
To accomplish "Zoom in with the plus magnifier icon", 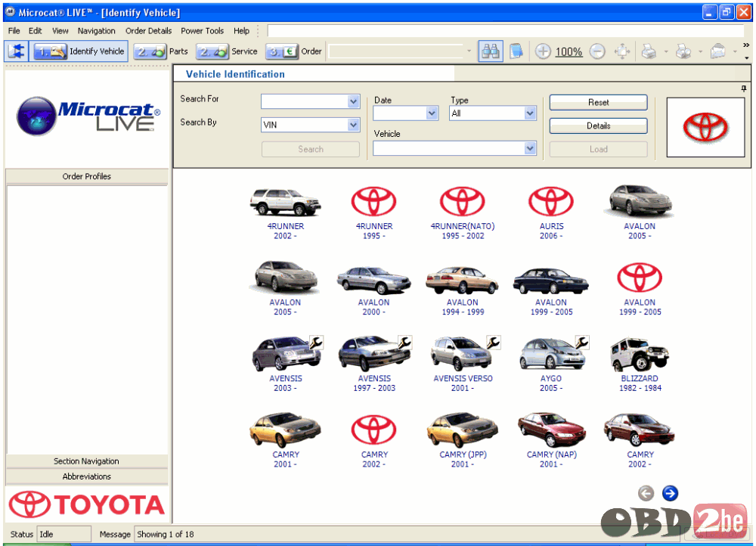I will point(543,51).
